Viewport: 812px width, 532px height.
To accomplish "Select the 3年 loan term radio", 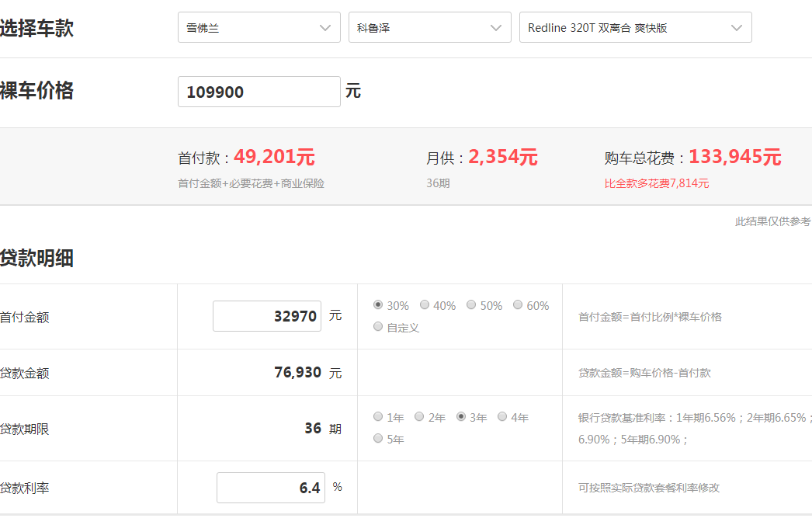I will 461,416.
